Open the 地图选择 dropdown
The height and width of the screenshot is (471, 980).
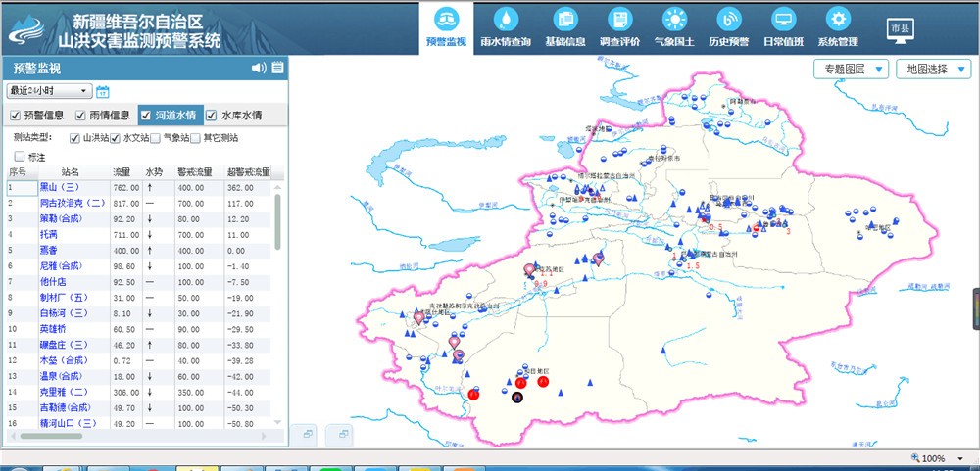coord(933,69)
